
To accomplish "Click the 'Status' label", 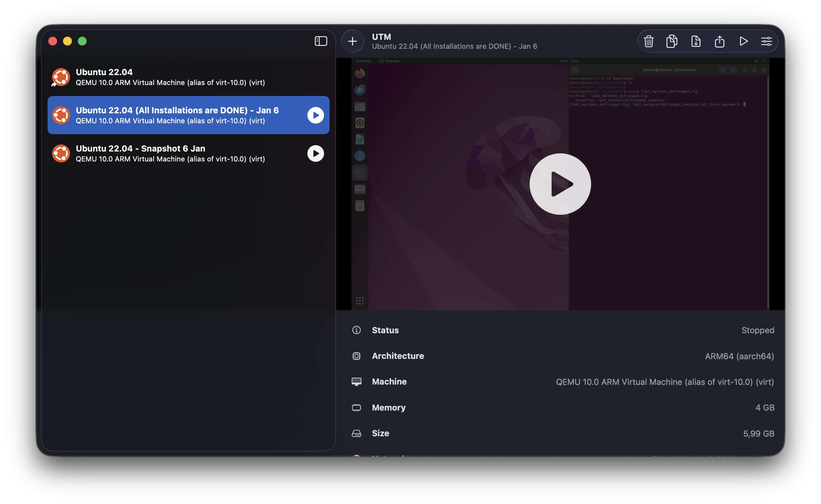I will pyautogui.click(x=385, y=330).
